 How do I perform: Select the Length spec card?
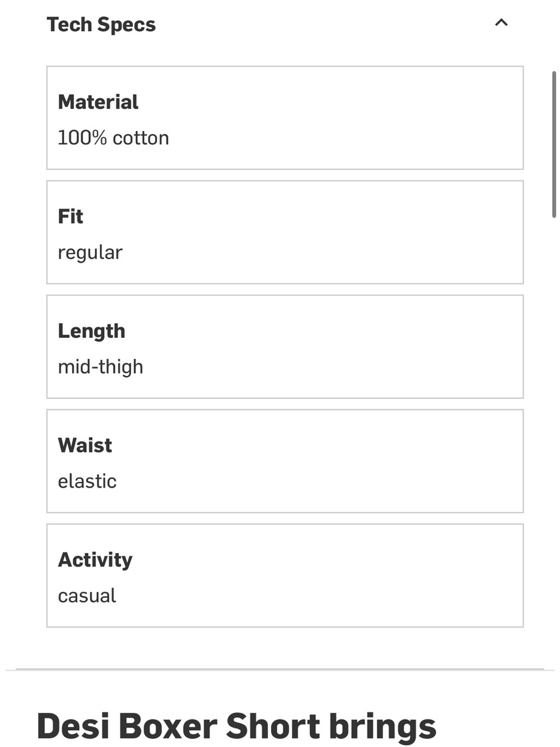[285, 346]
